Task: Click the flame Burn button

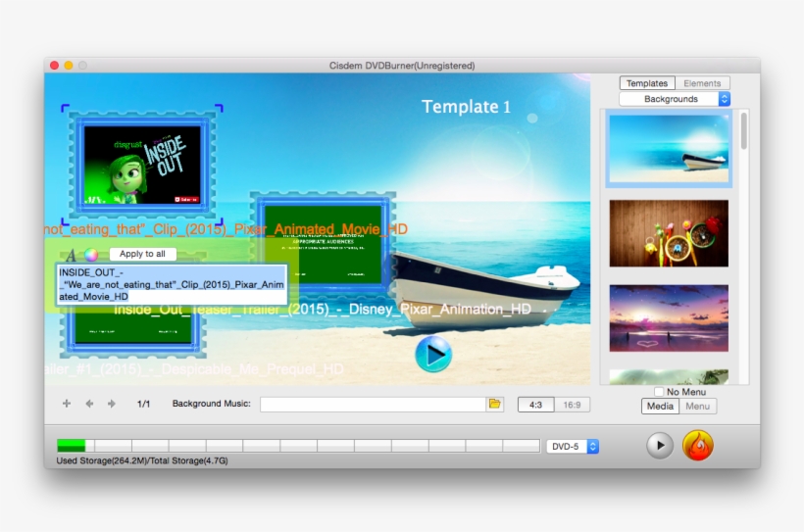Action: point(698,446)
